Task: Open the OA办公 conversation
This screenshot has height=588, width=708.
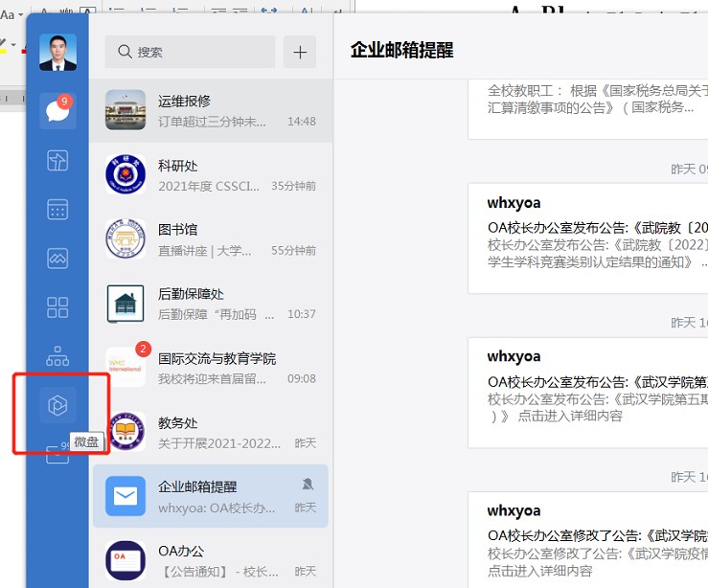Action: point(211,560)
